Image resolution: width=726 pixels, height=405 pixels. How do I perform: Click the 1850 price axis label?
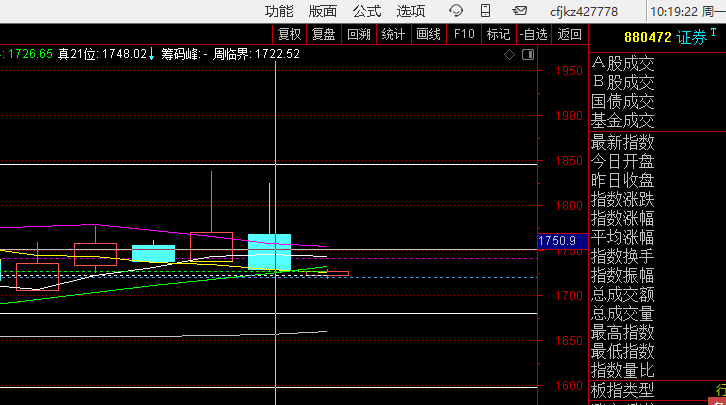569,161
